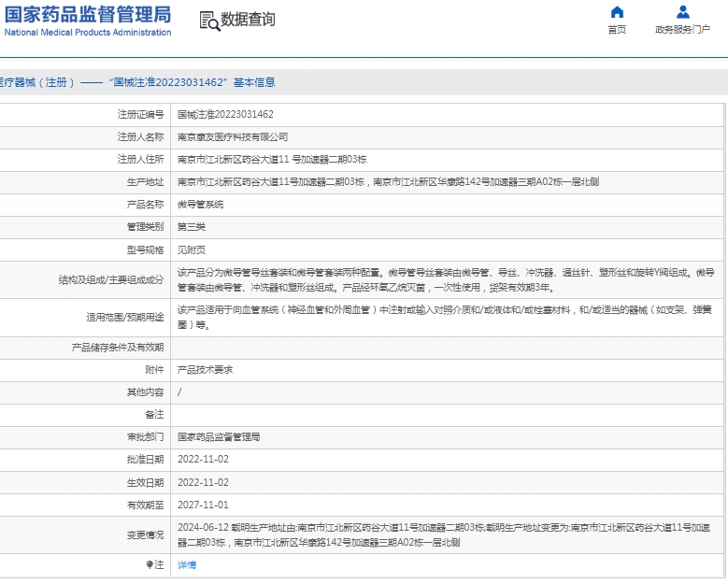Click the 有效期至 label
The image size is (728, 584).
146,505
